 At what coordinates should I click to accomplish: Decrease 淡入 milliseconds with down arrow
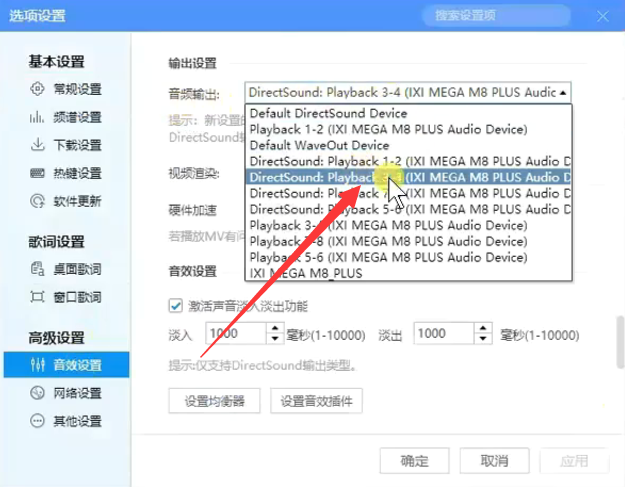click(275, 339)
